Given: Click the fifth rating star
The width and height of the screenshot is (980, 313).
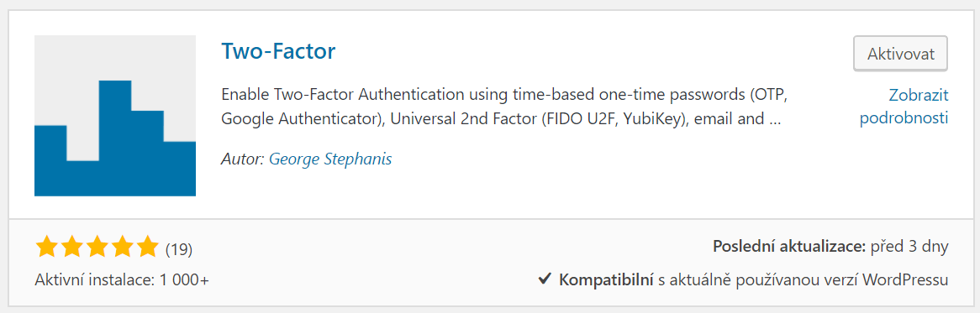Looking at the screenshot, I should pos(147,248).
